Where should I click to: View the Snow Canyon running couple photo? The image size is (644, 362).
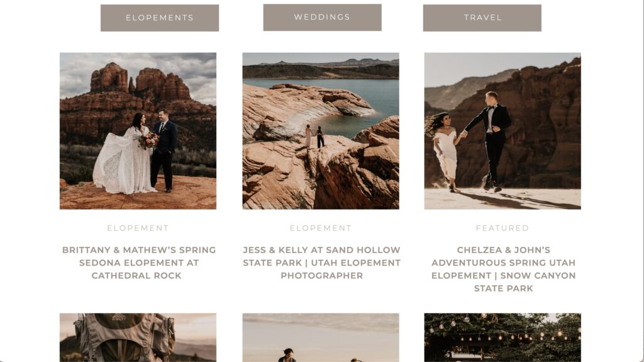[502, 131]
